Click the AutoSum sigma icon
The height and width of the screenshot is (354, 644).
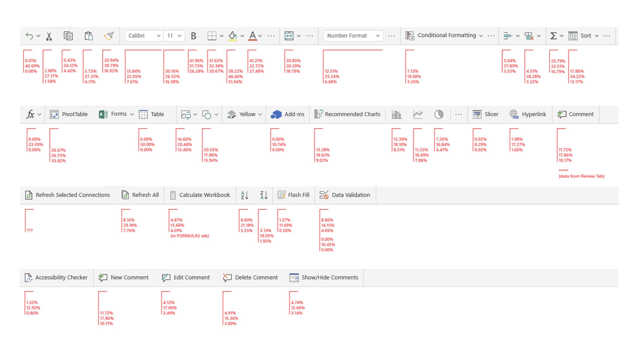tap(553, 36)
